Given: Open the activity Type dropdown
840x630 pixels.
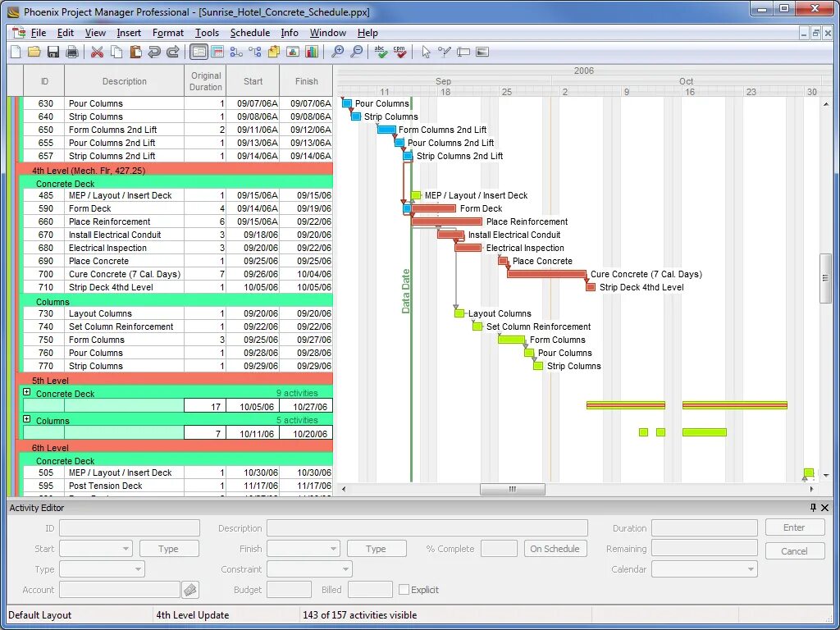Looking at the screenshot, I should point(138,569).
